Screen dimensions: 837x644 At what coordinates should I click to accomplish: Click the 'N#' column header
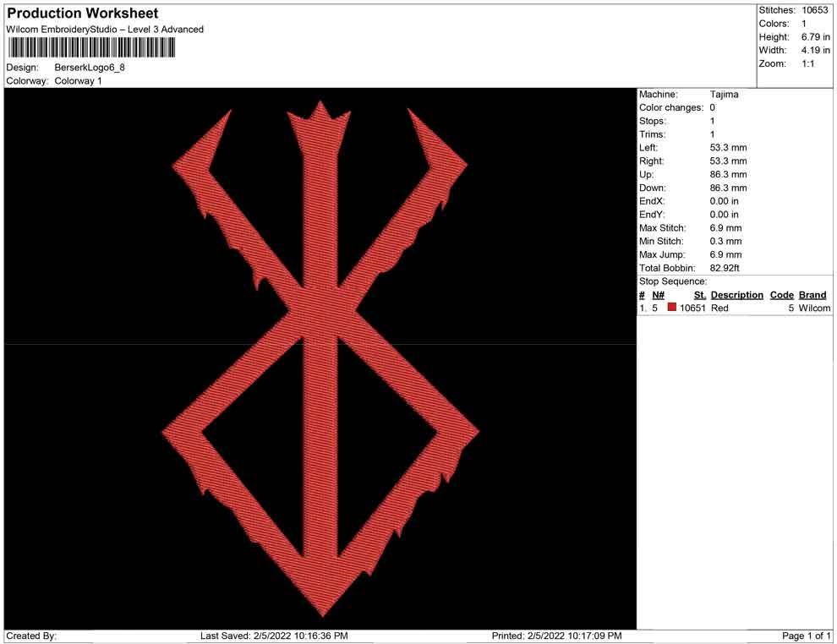point(658,295)
